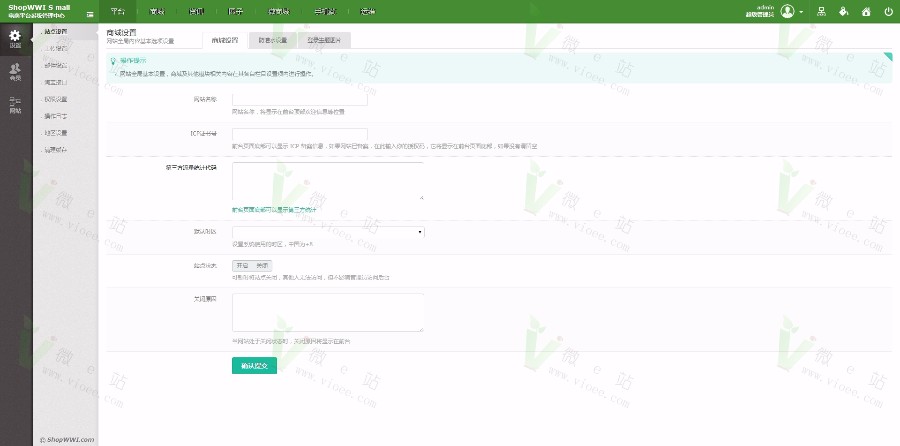Open the 设置 gear section in left rail
900x446 pixels.
[15, 39]
